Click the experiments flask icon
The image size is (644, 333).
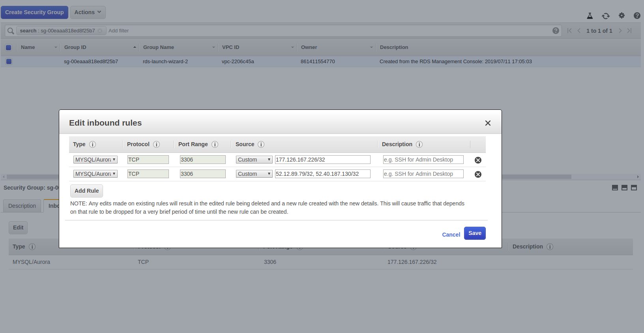click(x=590, y=16)
